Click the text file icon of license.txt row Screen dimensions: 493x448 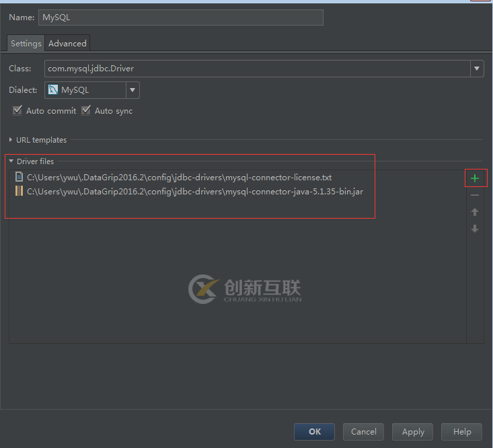[x=20, y=177]
